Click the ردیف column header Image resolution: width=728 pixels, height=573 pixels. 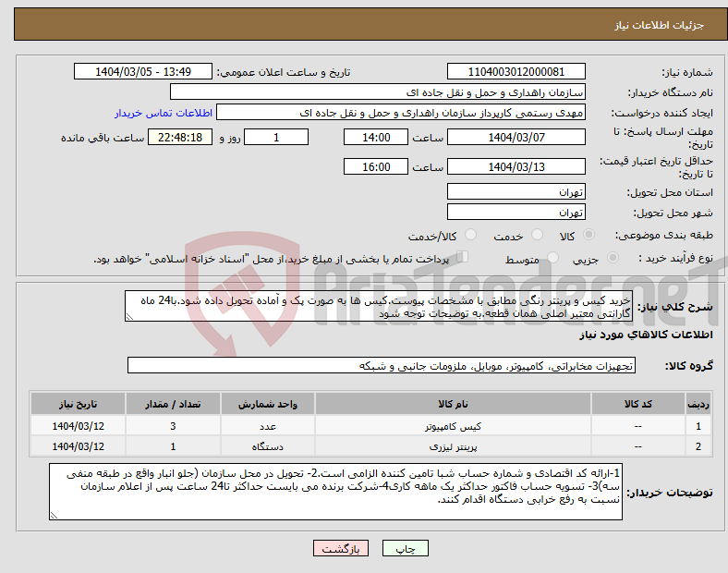pos(698,404)
